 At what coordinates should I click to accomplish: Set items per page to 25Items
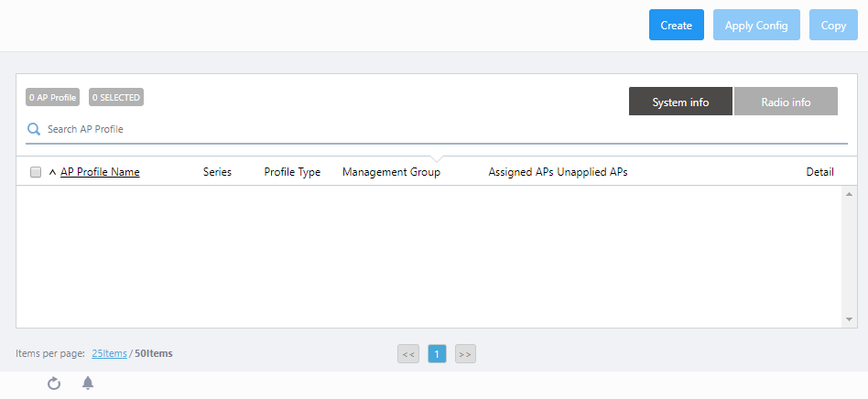tap(109, 353)
